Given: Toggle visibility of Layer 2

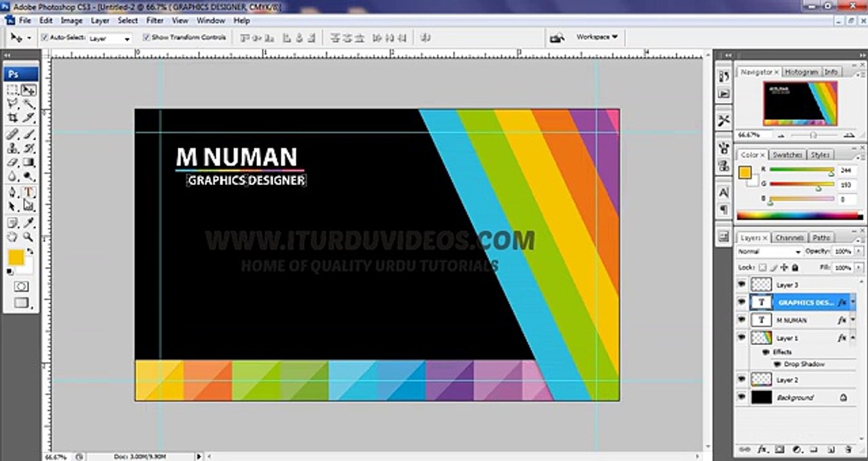Looking at the screenshot, I should [x=742, y=380].
